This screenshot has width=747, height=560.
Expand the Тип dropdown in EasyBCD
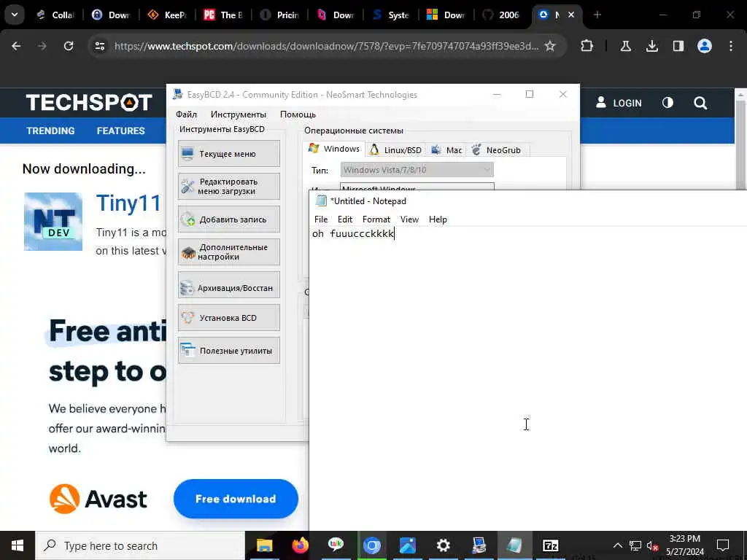point(417,169)
